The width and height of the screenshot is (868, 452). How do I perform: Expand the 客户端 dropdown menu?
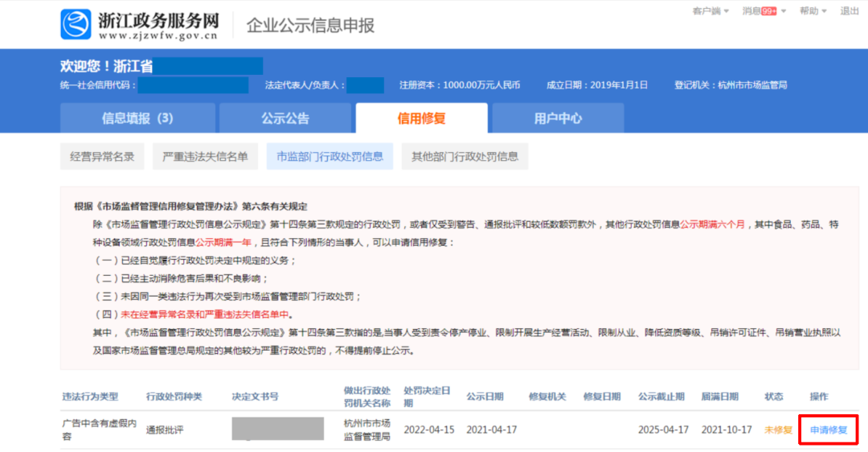click(x=710, y=11)
